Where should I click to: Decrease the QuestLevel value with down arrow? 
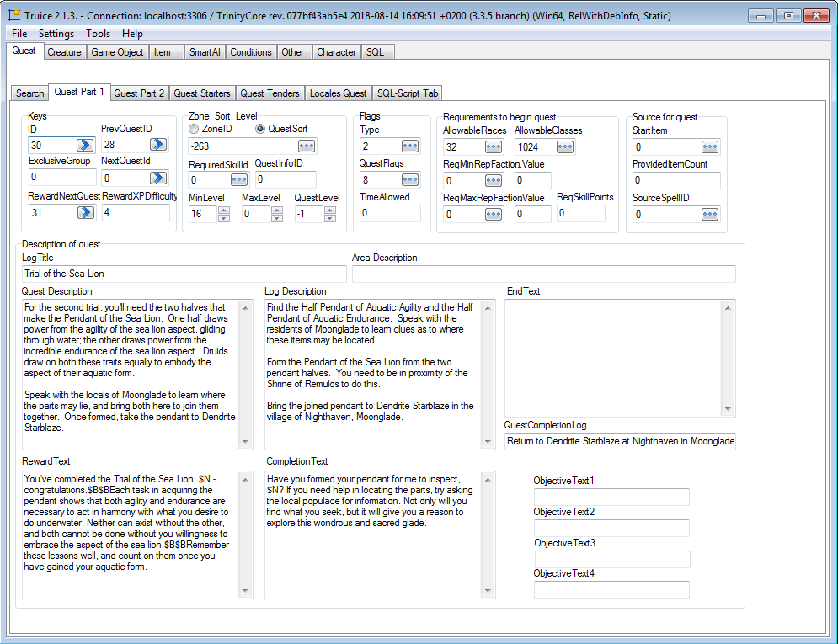(x=330, y=218)
